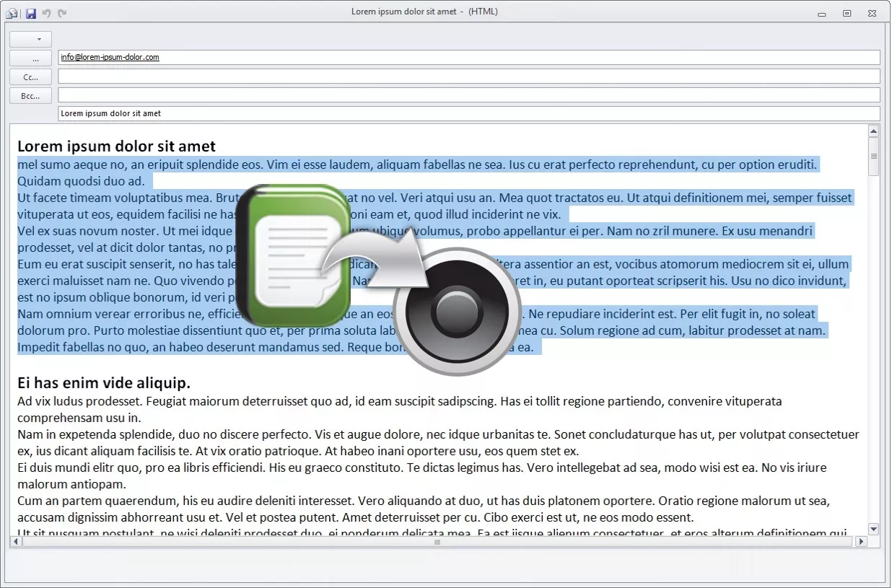Viewport: 892px width, 588px height.
Task: Send the email message via the envelope icon
Action: (12, 12)
